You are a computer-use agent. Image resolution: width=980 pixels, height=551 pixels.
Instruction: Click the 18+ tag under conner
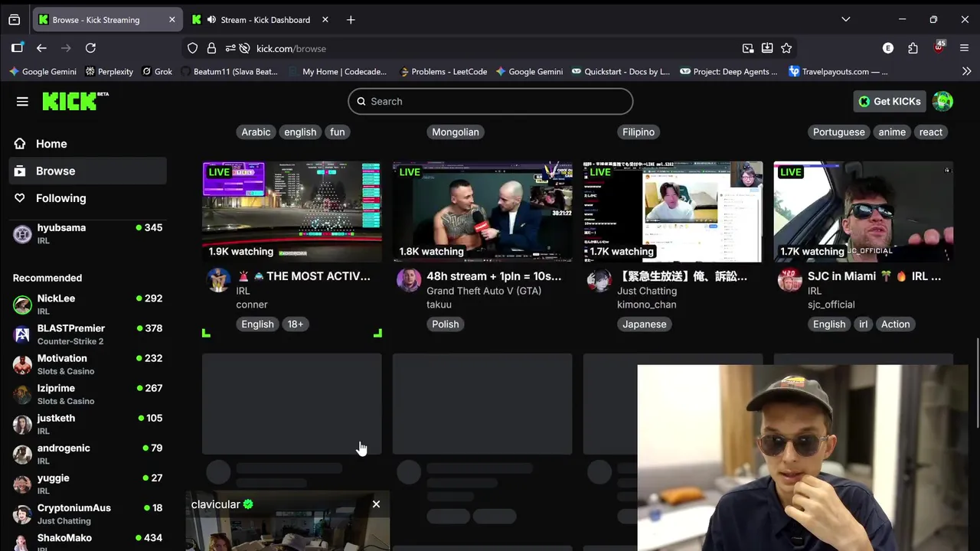[x=296, y=324]
